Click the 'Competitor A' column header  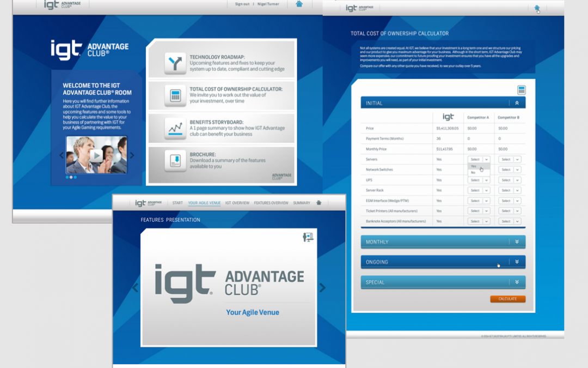click(478, 118)
